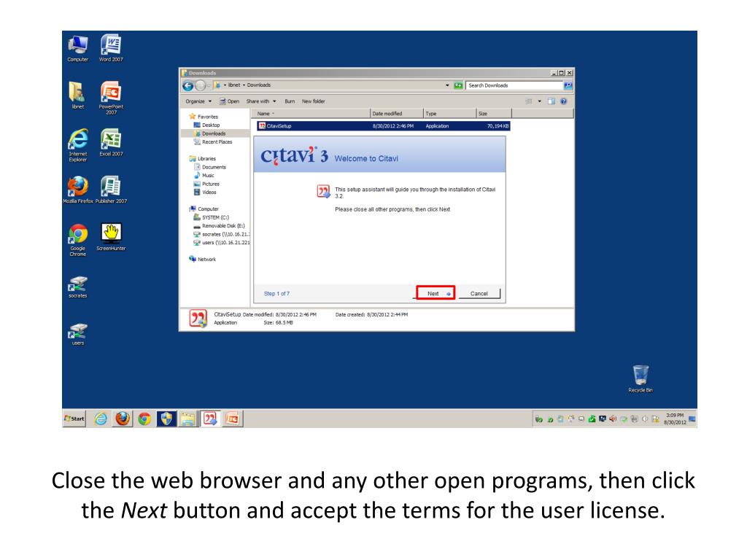Select Network in the navigation pane
Viewport: 747px width, 560px height.
(203, 260)
